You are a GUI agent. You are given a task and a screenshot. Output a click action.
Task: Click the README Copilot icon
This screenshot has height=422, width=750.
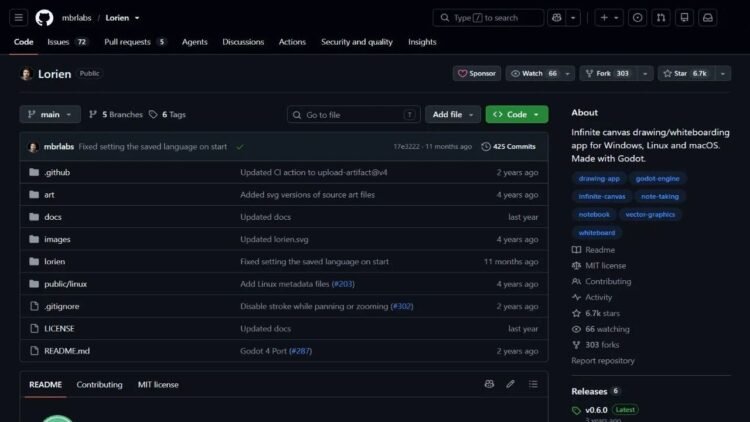coord(489,384)
